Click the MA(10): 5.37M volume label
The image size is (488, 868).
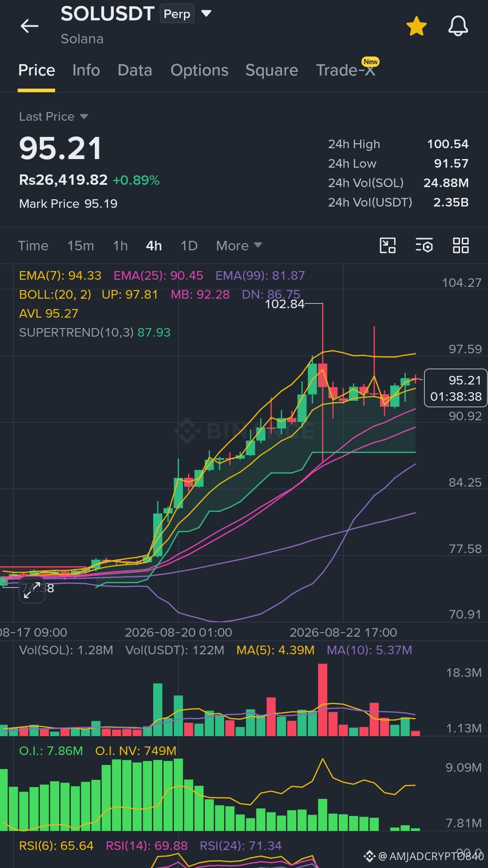pos(369,650)
